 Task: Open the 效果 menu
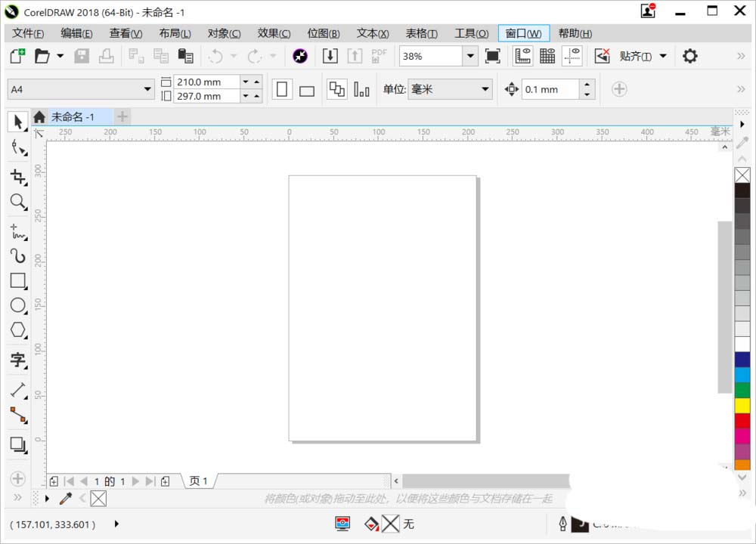tap(274, 33)
